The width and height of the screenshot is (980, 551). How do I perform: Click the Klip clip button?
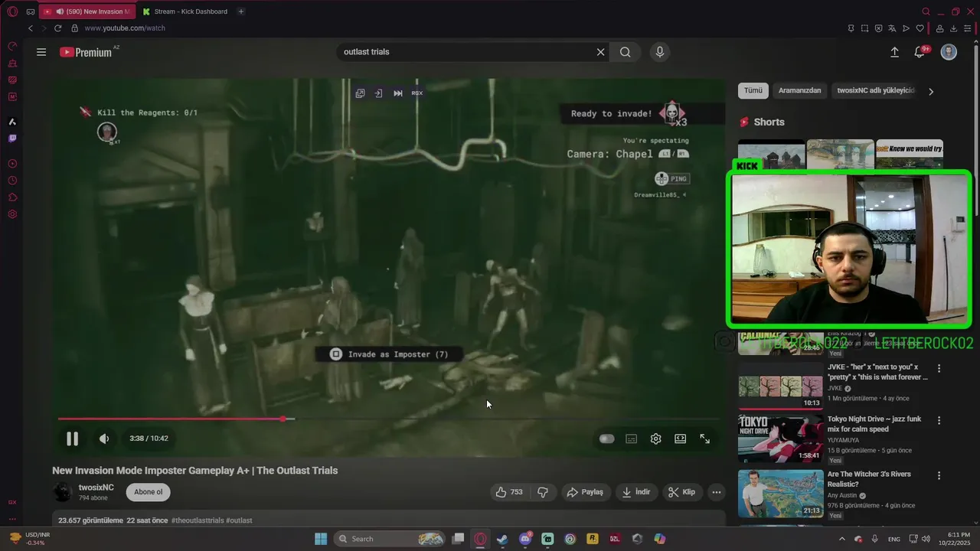681,492
